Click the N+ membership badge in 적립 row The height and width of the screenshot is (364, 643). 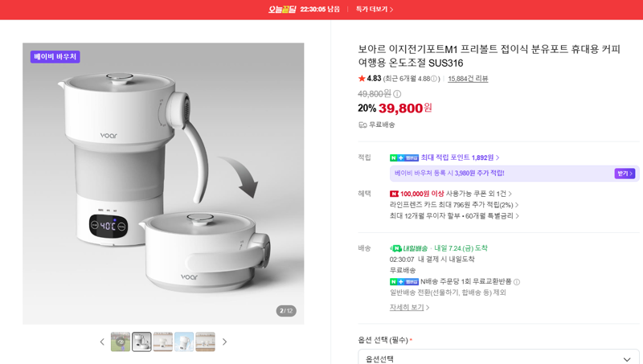click(x=404, y=157)
